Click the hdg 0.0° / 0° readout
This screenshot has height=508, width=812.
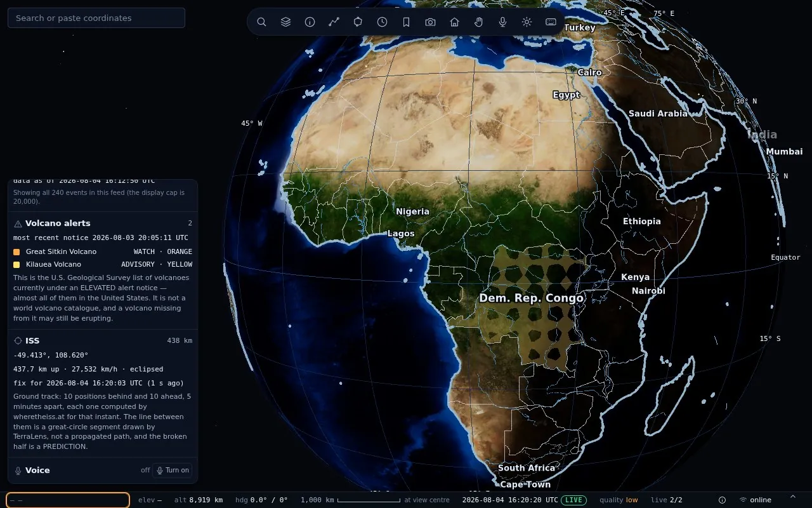click(261, 500)
